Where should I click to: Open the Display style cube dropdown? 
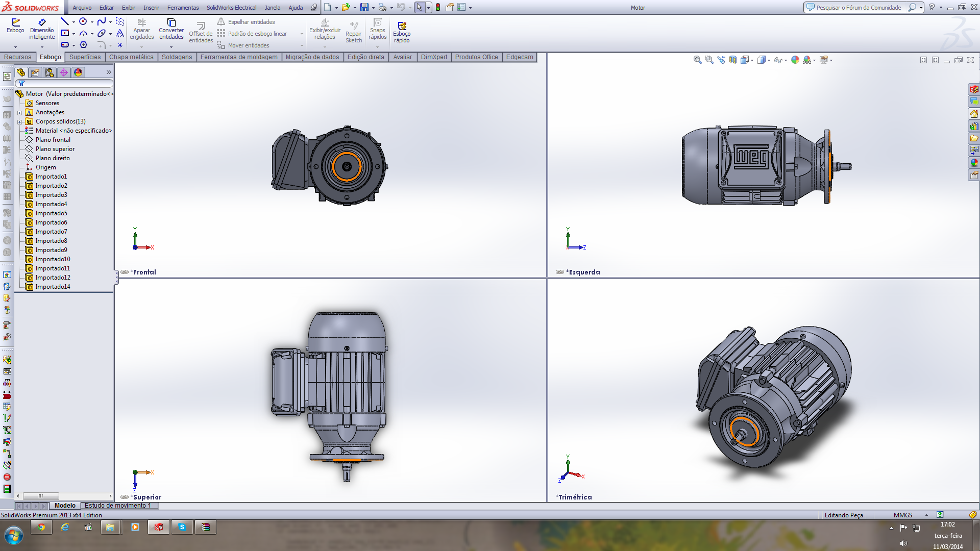coord(769,60)
